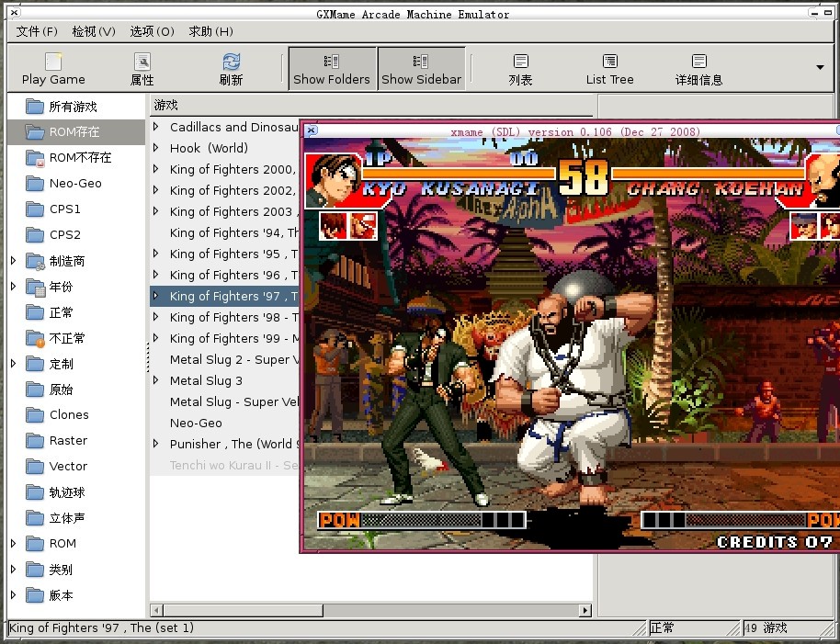Screen dimensions: 840x644
Task: Select the 正常 folder
Action: point(76,312)
